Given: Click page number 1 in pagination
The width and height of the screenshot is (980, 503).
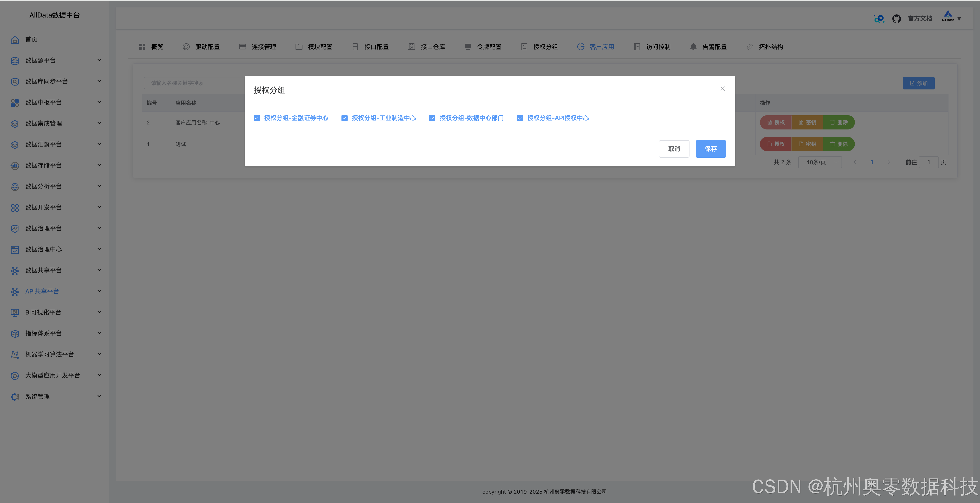Looking at the screenshot, I should [871, 162].
